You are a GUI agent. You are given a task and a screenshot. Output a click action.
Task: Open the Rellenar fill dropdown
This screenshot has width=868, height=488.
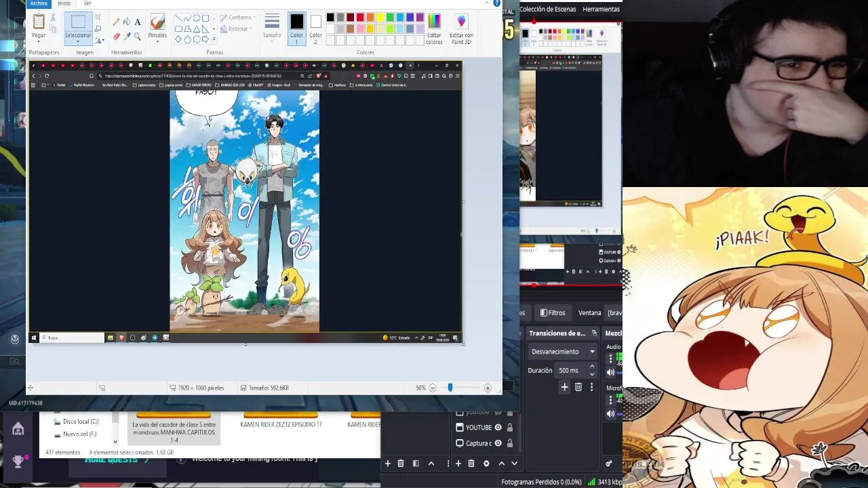pos(237,29)
